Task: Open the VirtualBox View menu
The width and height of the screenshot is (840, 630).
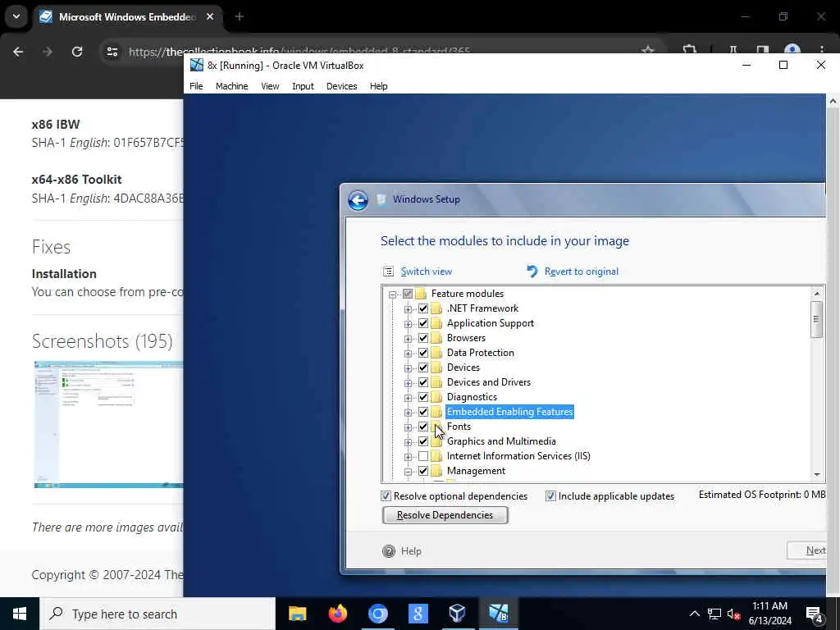Action: 270,86
